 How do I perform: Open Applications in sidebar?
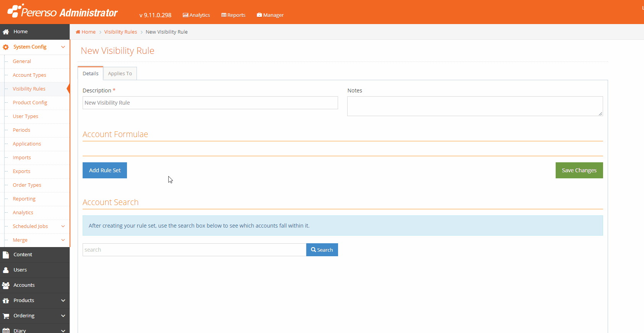click(27, 144)
